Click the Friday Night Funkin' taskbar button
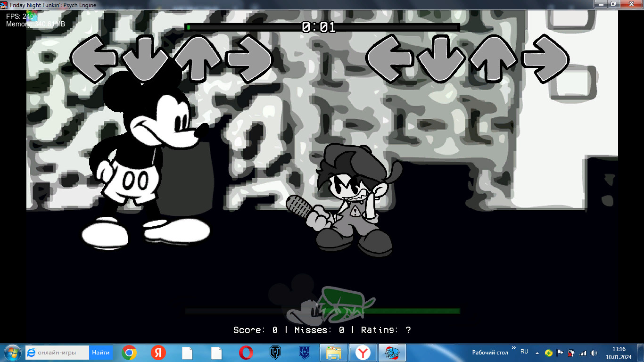Screen dimensions: 644x362 (392, 352)
